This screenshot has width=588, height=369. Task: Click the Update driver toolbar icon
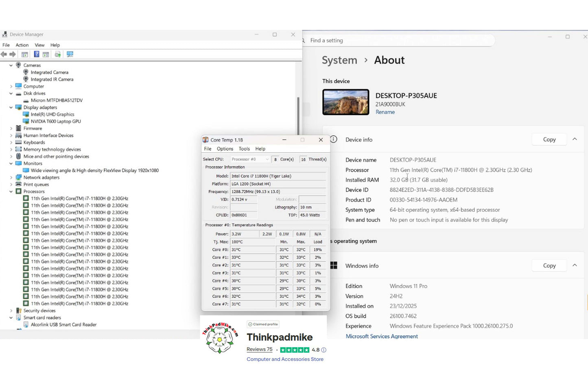click(x=58, y=54)
